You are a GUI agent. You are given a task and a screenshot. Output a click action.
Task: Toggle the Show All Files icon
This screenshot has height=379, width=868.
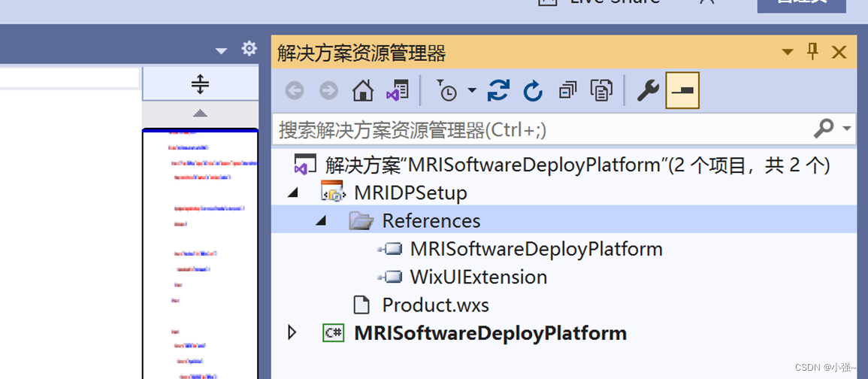602,90
